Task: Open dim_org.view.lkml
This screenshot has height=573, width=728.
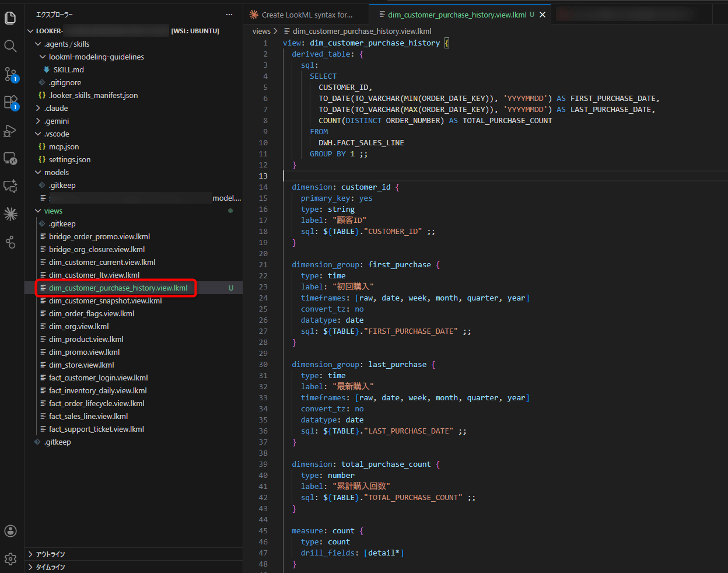Action: click(134, 326)
